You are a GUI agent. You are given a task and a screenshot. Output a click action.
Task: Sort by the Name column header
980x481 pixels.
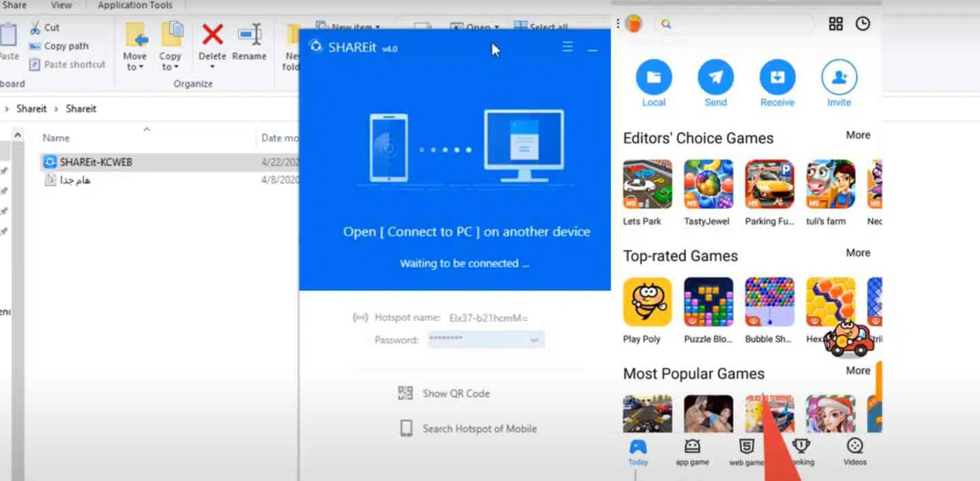click(56, 137)
